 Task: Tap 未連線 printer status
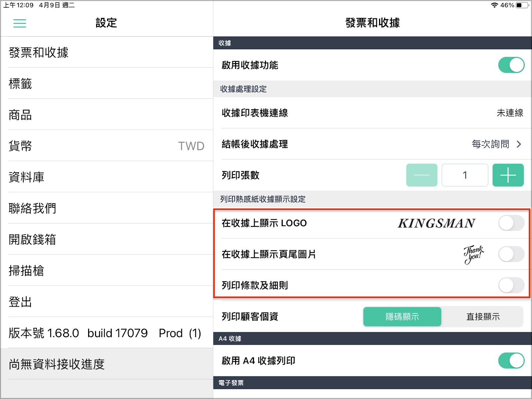tap(510, 113)
